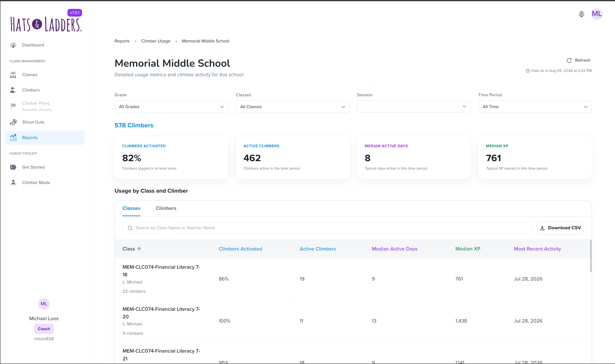Switch to Climber Mode in sidebar
The image size is (615, 364).
tap(45, 182)
